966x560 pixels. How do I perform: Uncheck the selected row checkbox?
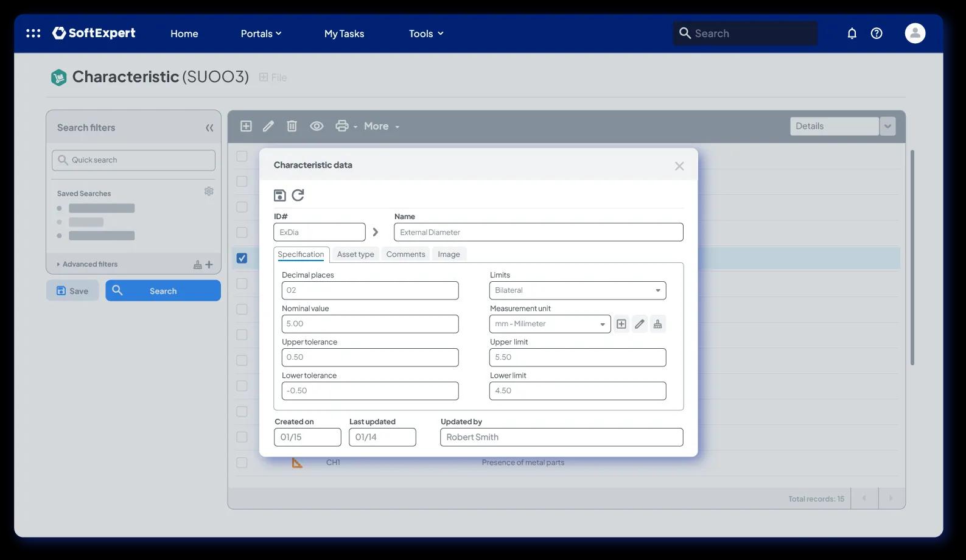pos(242,258)
